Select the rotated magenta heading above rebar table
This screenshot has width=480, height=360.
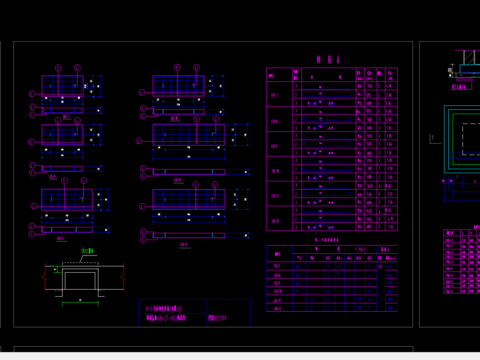tap(329, 59)
